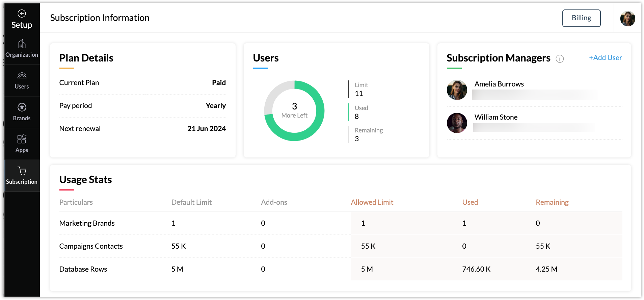644x300 pixels.
Task: Click the +Add User link
Action: pos(605,58)
